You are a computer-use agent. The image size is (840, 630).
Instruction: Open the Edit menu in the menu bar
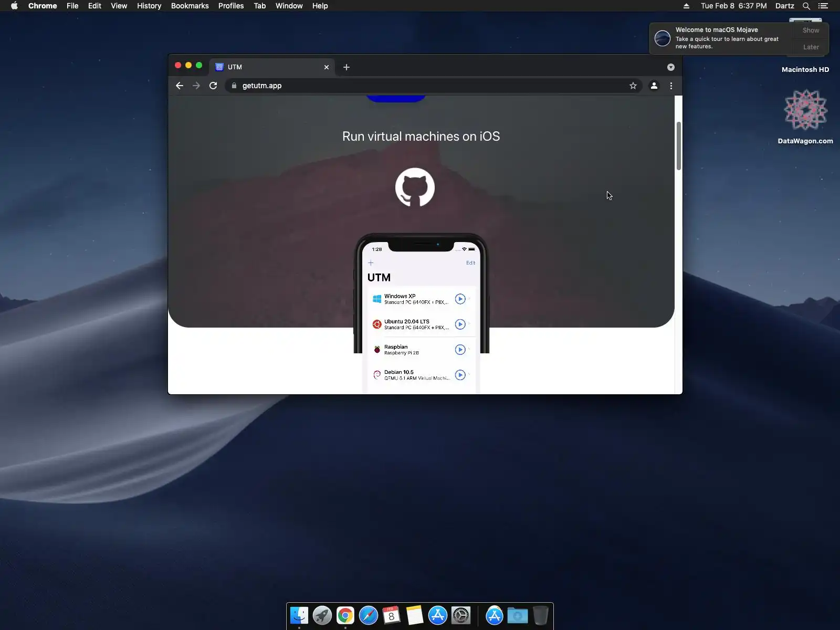point(94,6)
